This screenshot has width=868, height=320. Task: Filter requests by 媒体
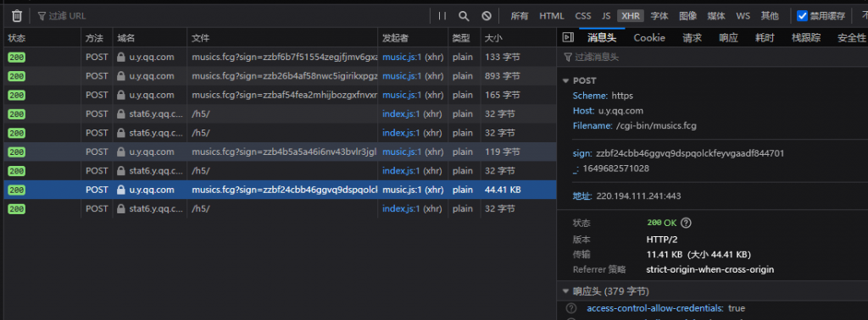(716, 16)
